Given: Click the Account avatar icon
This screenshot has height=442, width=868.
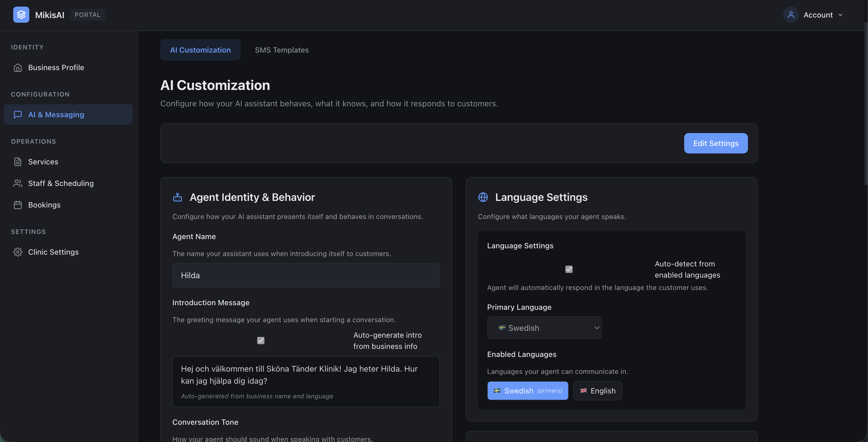Looking at the screenshot, I should [x=790, y=15].
